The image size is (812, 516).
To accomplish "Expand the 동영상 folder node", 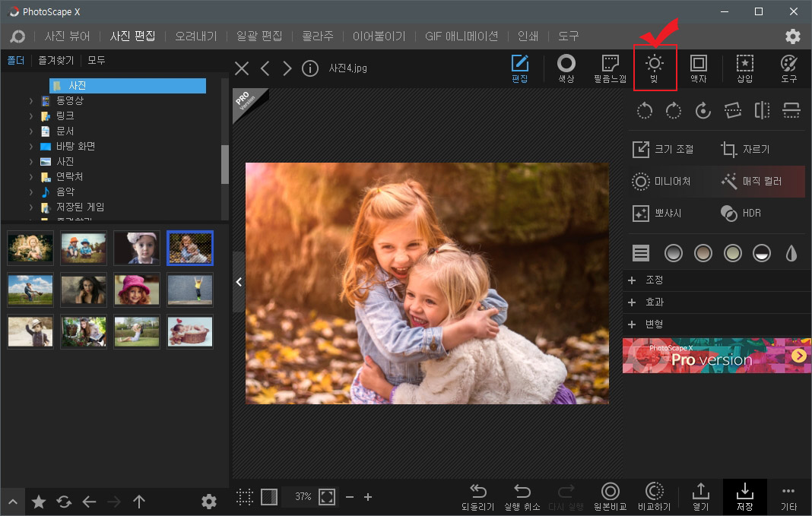I will (x=31, y=101).
